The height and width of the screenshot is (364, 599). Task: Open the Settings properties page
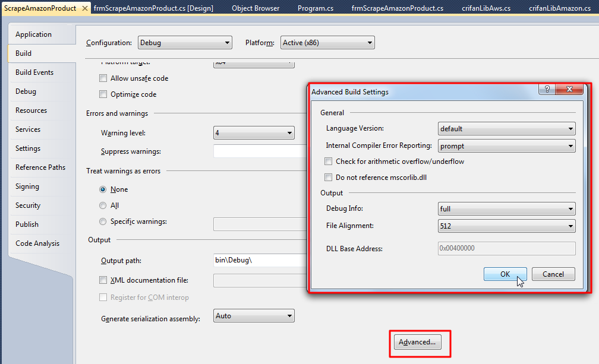[42, 148]
